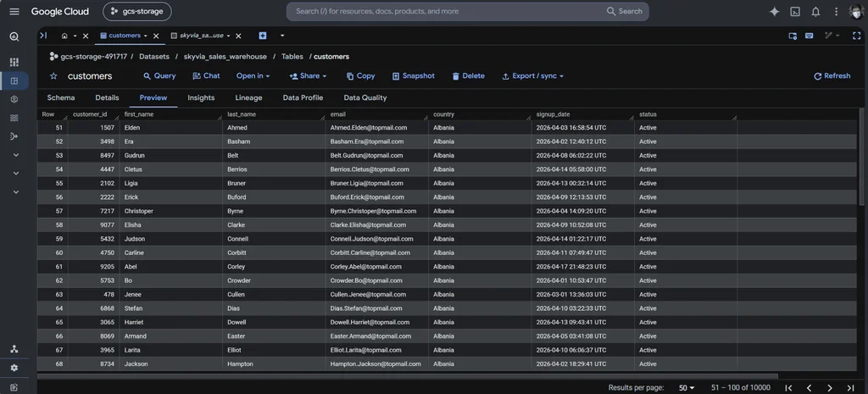Delete the customers table
The height and width of the screenshot is (394, 868).
pyautogui.click(x=468, y=75)
